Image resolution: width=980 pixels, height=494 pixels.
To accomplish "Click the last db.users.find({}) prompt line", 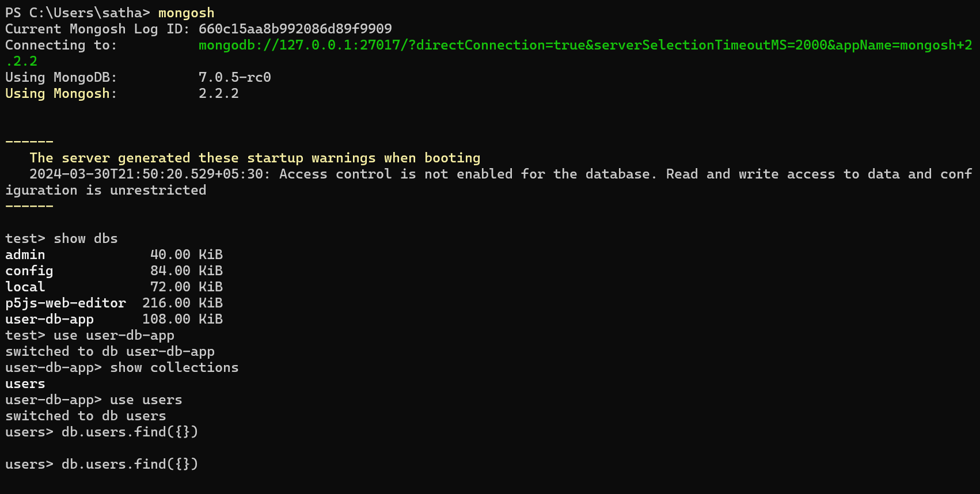I will (x=101, y=465).
